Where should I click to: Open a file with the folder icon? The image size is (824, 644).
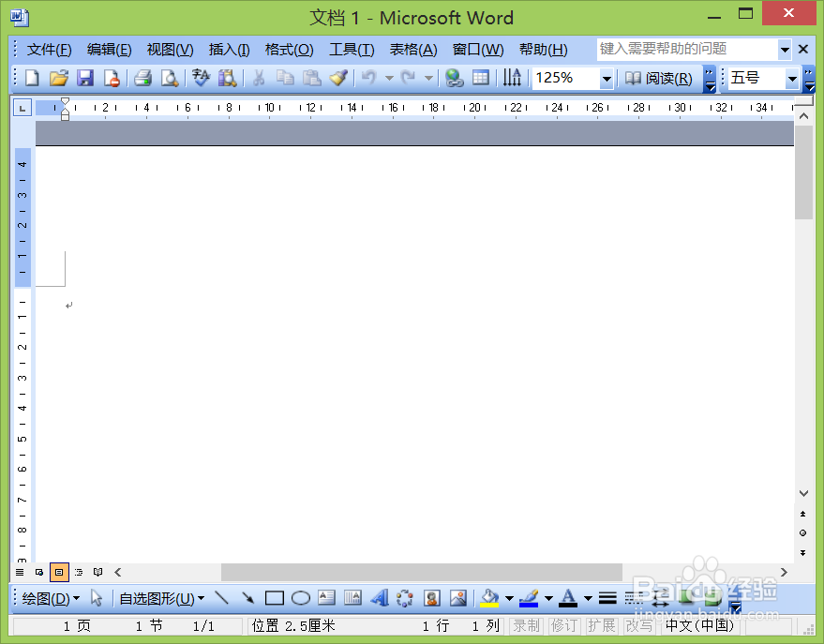point(59,78)
